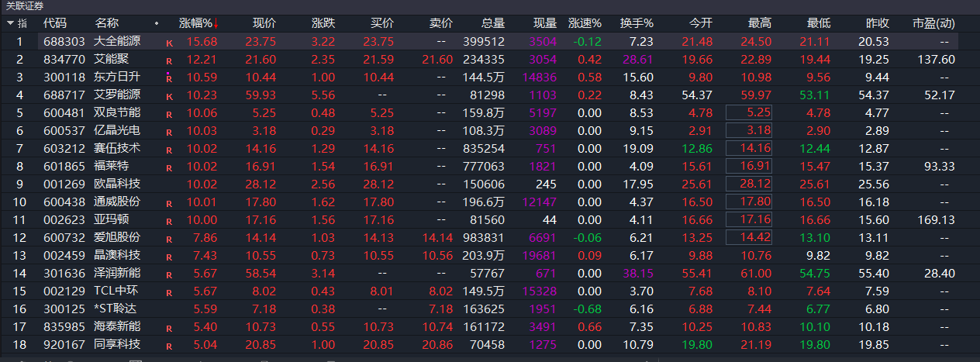Open the triangle dropdown beside 指 header
The height and width of the screenshot is (362, 980).
(10, 23)
